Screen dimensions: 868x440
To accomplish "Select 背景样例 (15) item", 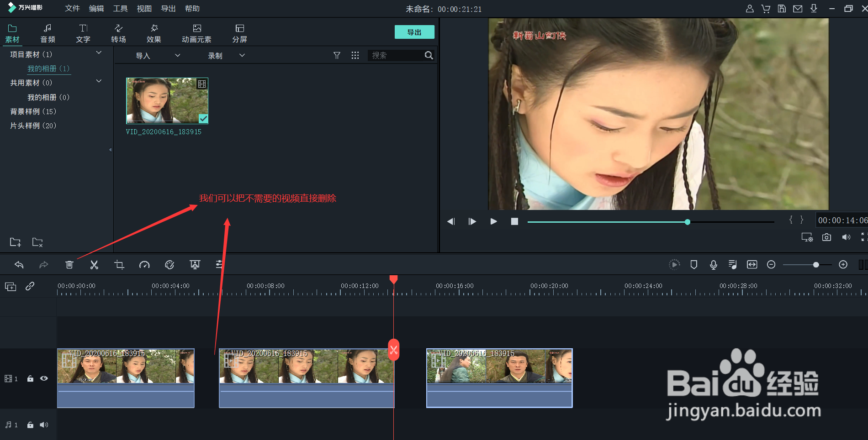I will click(x=33, y=111).
